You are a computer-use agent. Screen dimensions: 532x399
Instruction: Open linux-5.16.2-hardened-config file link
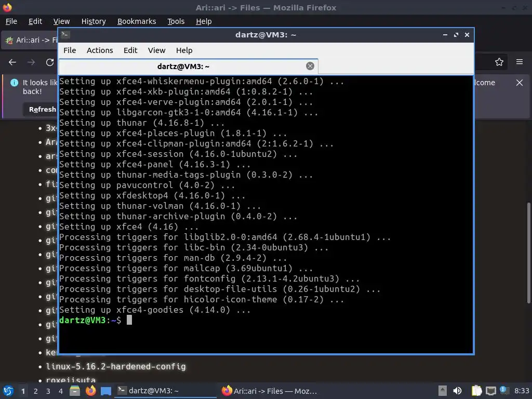pyautogui.click(x=116, y=366)
